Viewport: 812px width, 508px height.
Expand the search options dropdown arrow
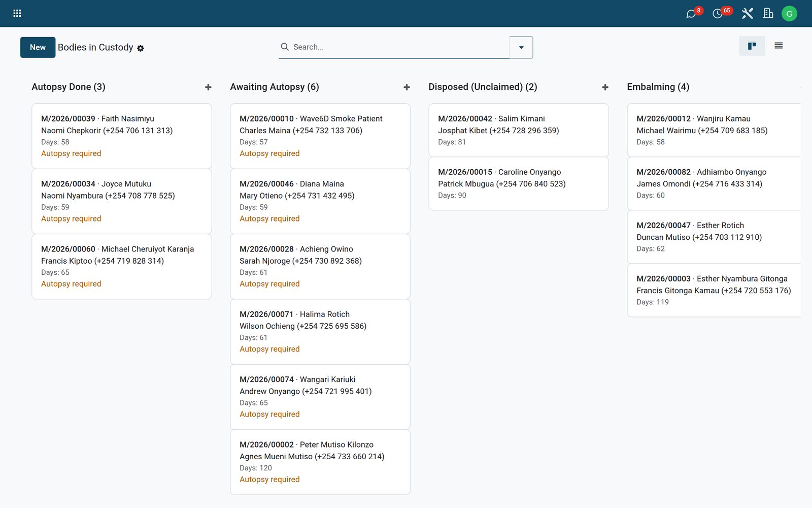pos(521,47)
